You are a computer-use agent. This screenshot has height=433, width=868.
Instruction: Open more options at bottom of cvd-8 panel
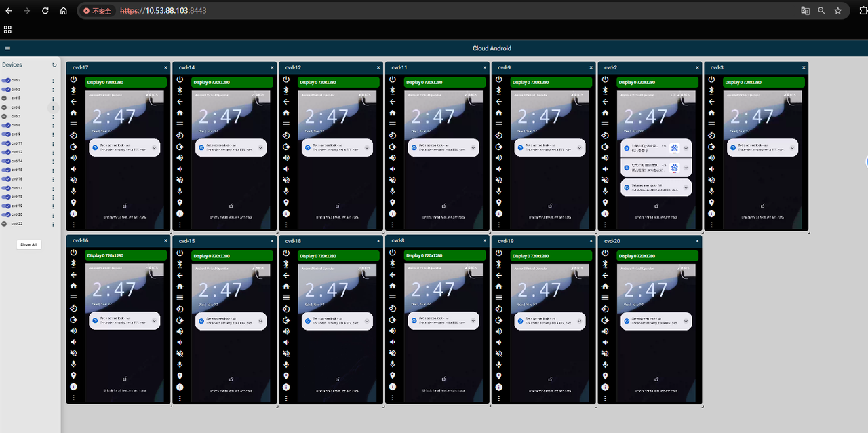tap(393, 397)
